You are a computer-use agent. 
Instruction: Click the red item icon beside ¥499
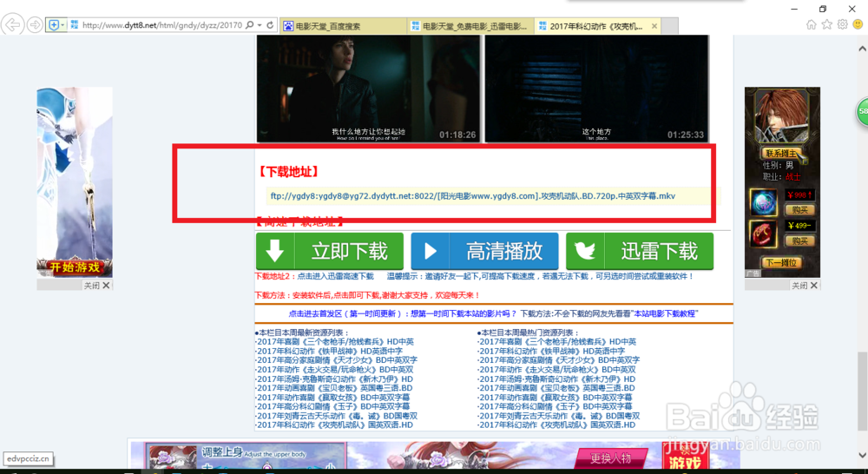764,234
